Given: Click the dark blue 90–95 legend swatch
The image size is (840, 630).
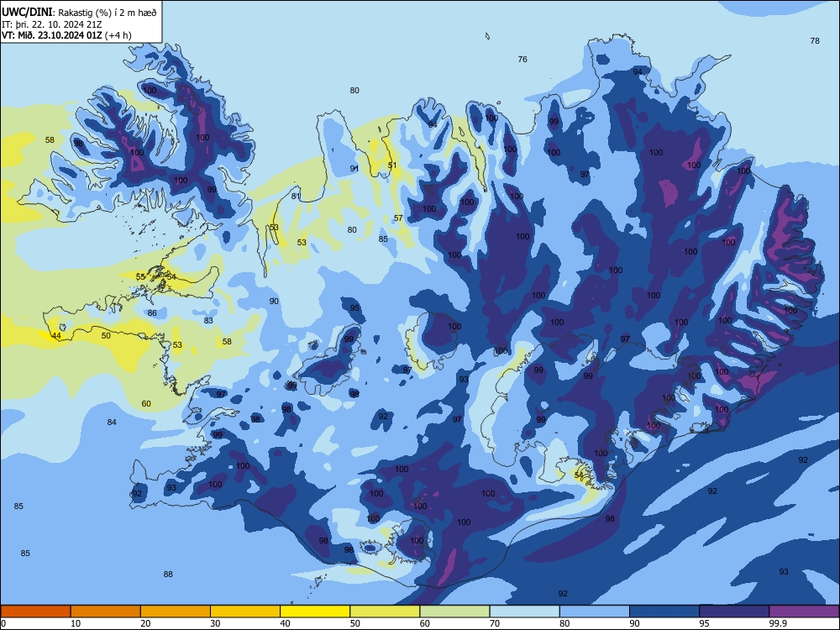Looking at the screenshot, I should pyautogui.click(x=664, y=612).
